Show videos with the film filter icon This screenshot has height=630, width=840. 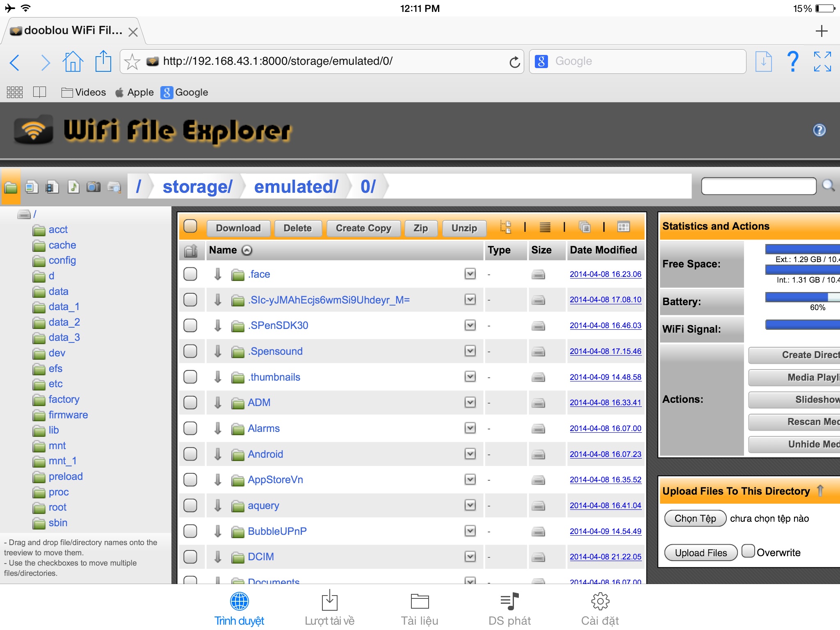[52, 187]
